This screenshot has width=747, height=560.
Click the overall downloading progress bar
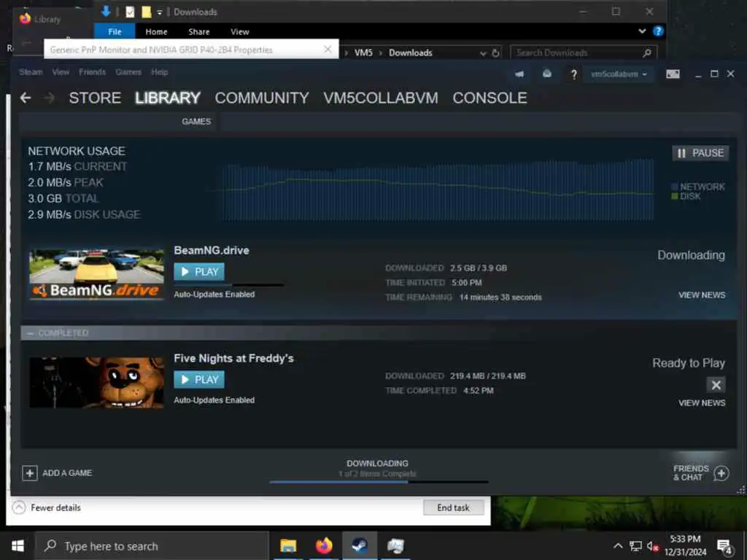[379, 482]
